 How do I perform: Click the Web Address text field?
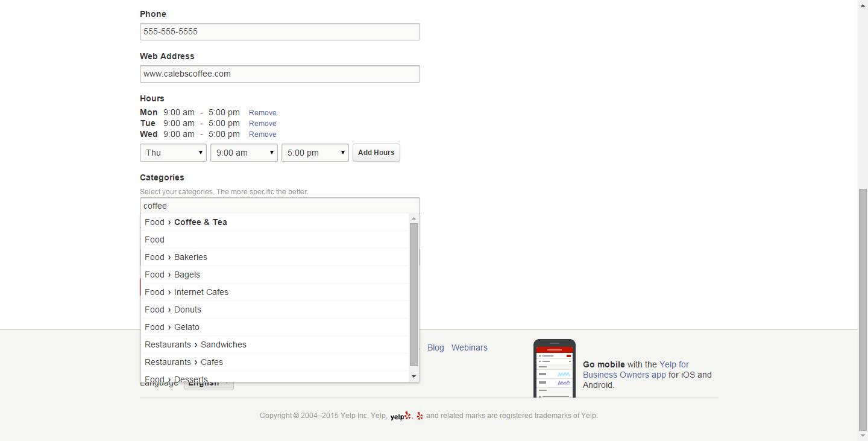click(x=280, y=74)
